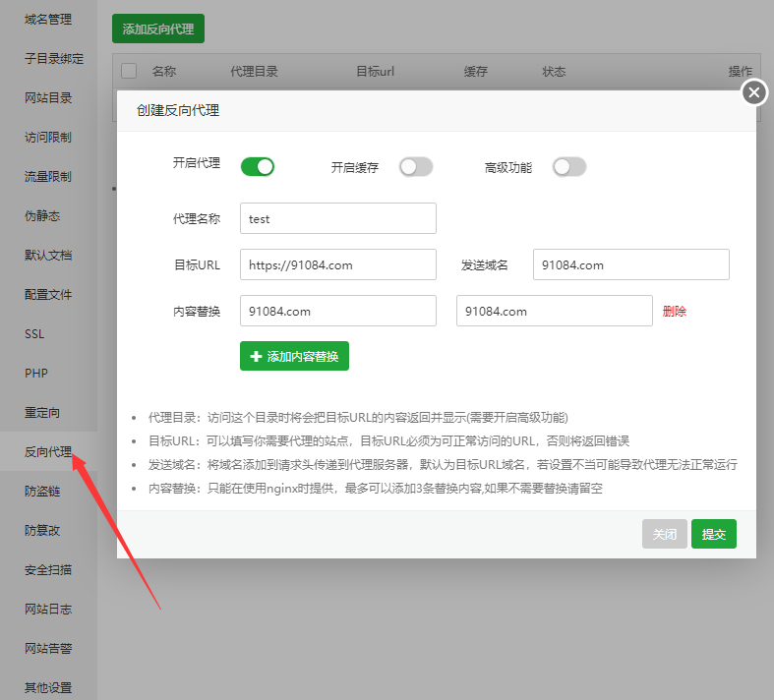774x700 pixels.
Task: Select the SSL sidebar item
Action: pyautogui.click(x=34, y=334)
